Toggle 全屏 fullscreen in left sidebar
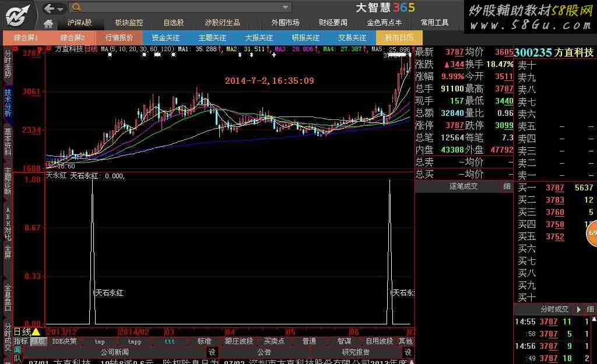Image resolution: width=597 pixels, height=364 pixels. [x=8, y=252]
